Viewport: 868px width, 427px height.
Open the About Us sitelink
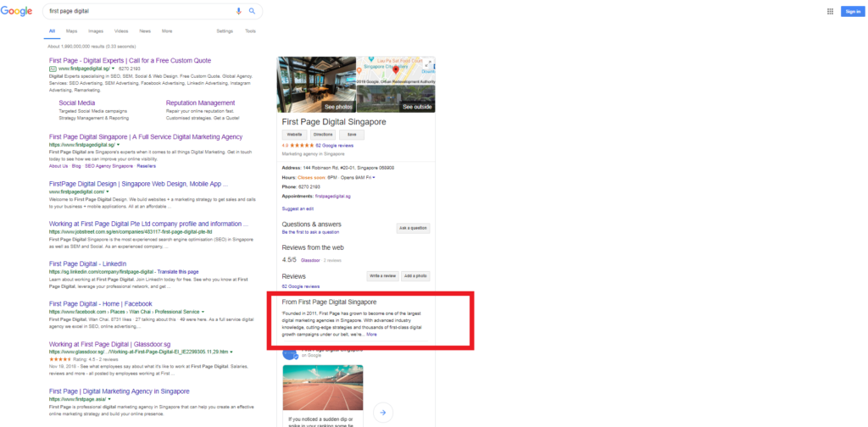click(58, 166)
